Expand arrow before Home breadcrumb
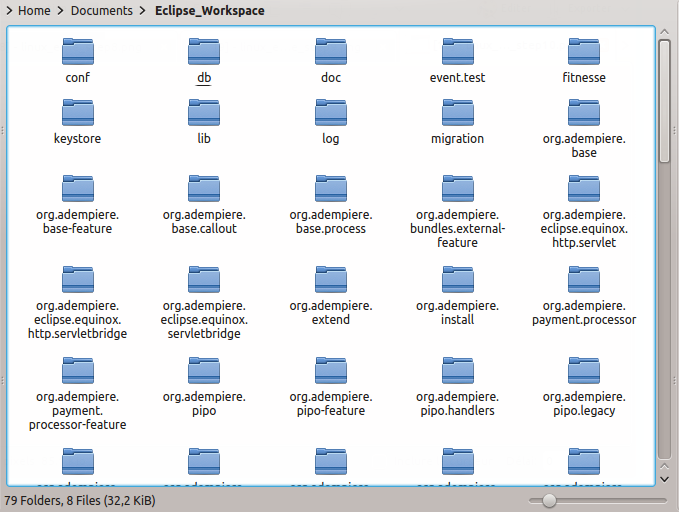679x512 pixels. point(9,11)
